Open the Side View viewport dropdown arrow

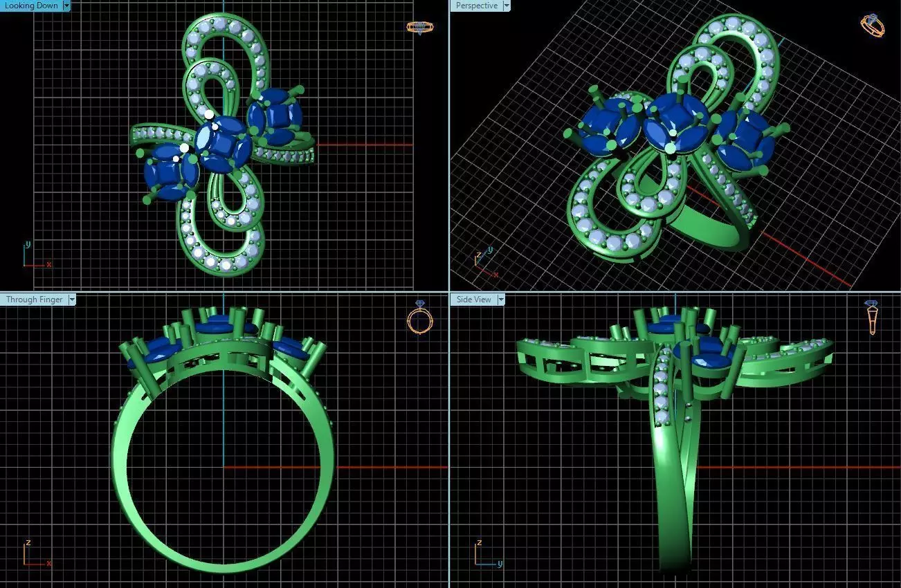tap(501, 300)
